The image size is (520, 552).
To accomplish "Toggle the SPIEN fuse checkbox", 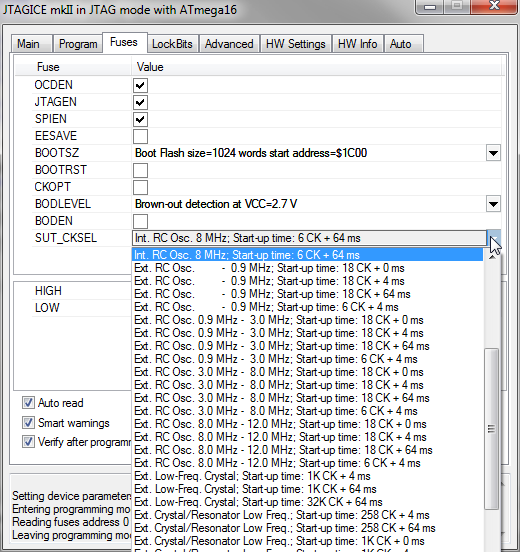I will point(140,119).
